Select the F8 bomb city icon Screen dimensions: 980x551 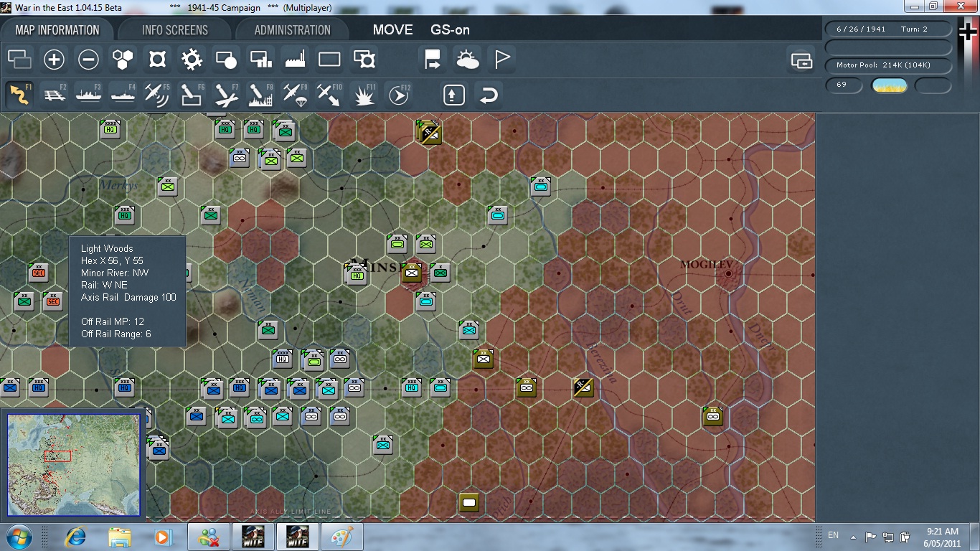[260, 95]
